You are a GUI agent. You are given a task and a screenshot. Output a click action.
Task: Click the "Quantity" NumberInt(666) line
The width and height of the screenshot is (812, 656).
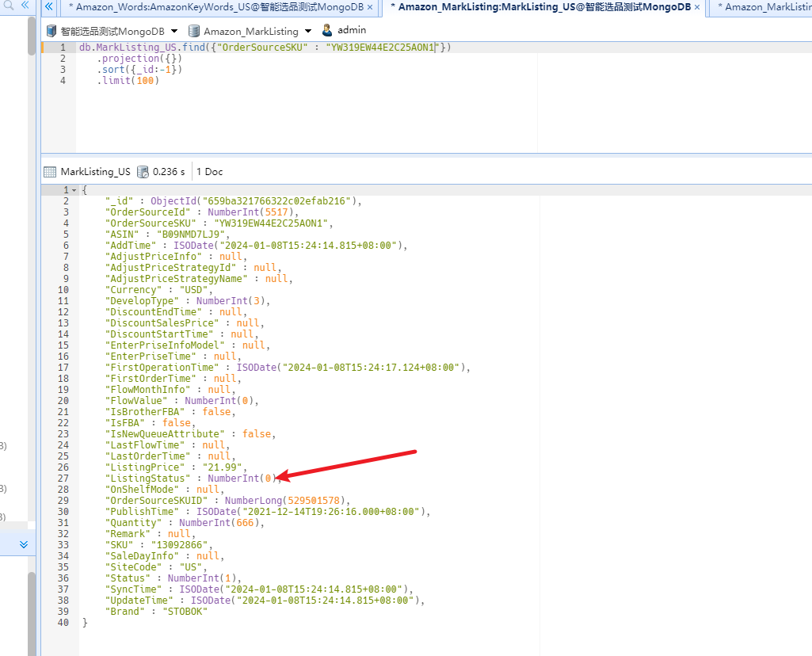click(x=185, y=523)
